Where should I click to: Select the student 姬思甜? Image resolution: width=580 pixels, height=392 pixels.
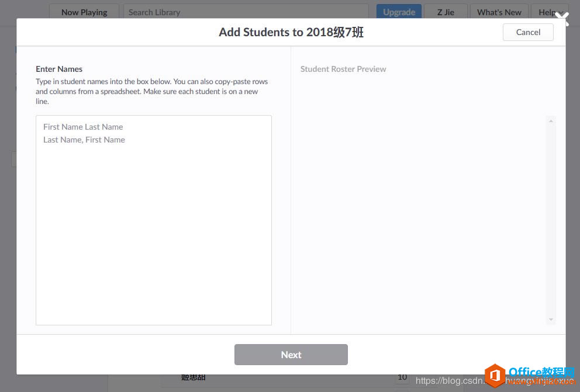[x=193, y=377]
